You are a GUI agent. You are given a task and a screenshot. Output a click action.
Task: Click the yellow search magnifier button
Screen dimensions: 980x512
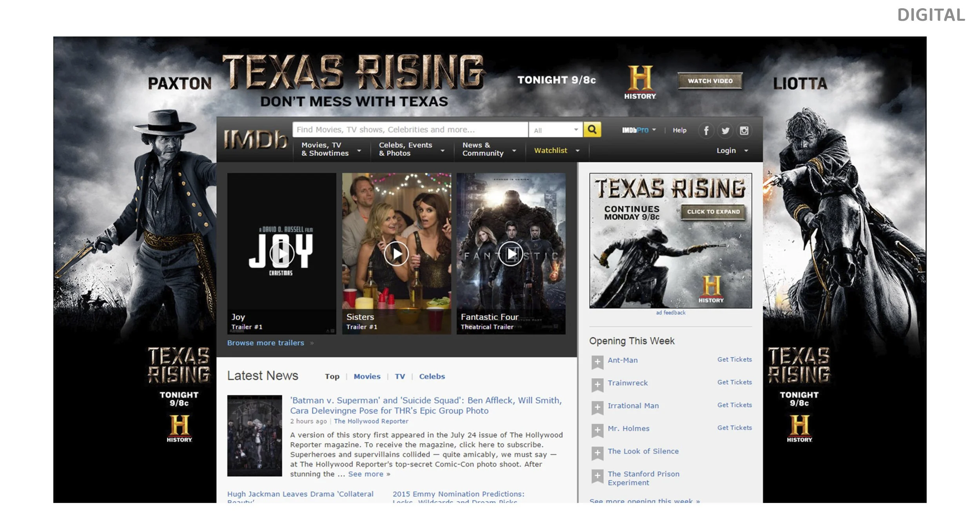592,129
